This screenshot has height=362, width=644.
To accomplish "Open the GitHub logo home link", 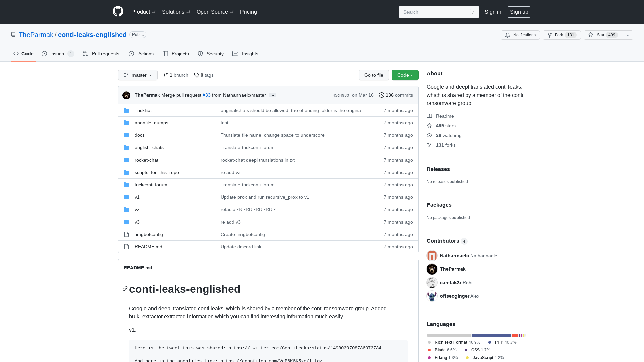I will coord(118,12).
